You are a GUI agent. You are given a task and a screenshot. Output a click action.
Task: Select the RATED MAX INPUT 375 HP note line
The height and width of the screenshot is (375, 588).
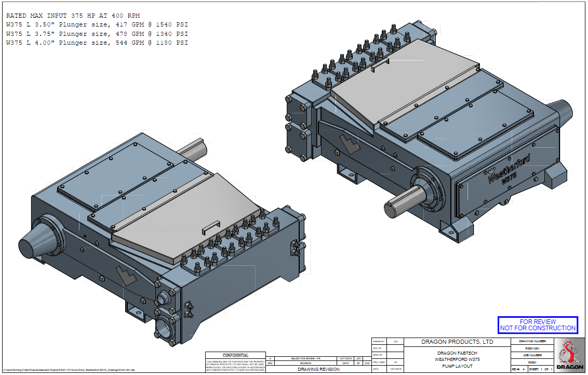(74, 16)
